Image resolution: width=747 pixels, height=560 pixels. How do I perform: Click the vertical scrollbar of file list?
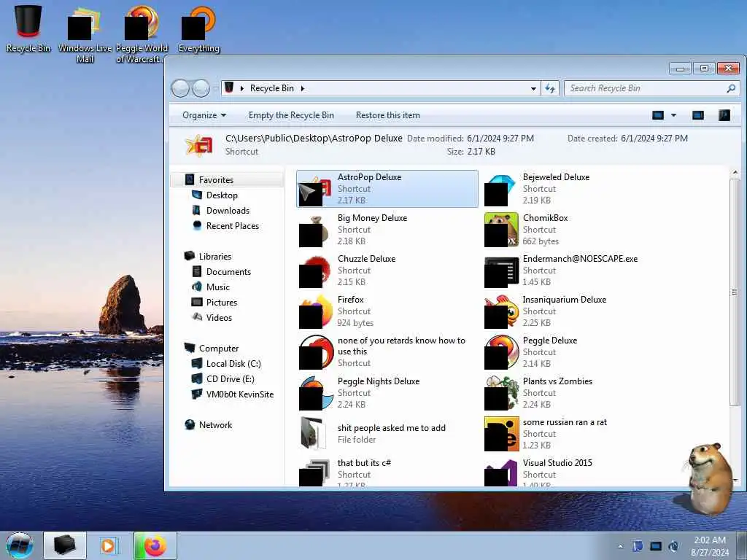pos(735,292)
